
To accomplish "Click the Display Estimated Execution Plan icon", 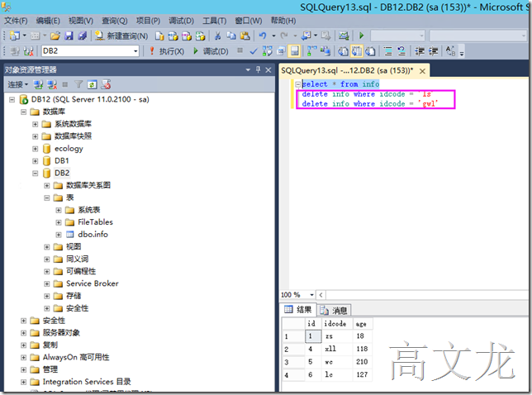I will (x=268, y=51).
